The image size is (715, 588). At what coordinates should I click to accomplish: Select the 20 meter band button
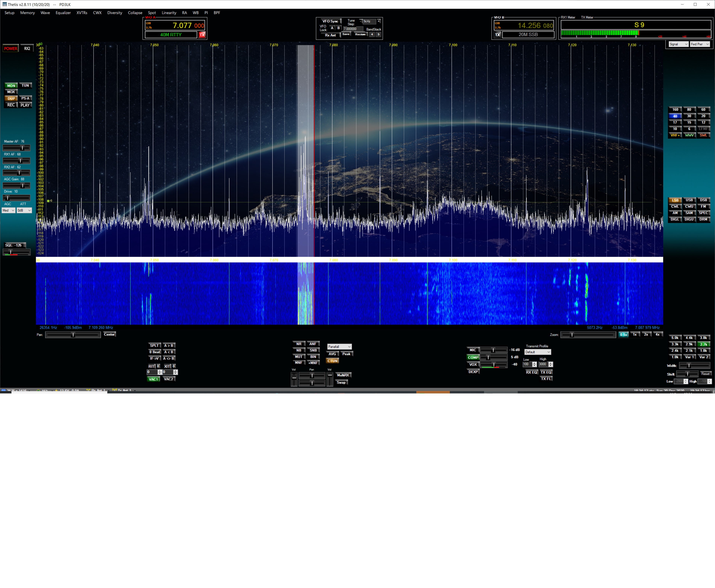[x=703, y=116]
